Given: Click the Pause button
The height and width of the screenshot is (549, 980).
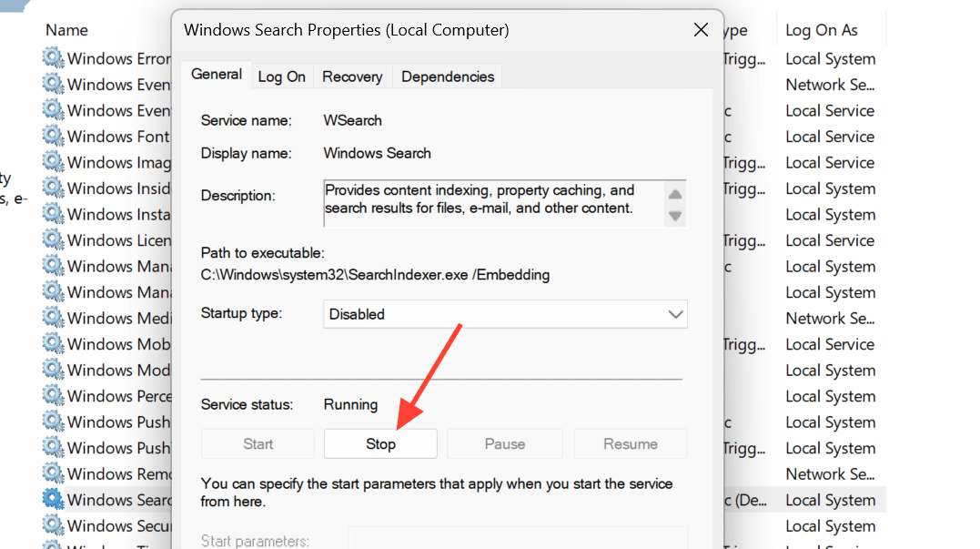Looking at the screenshot, I should pos(505,444).
